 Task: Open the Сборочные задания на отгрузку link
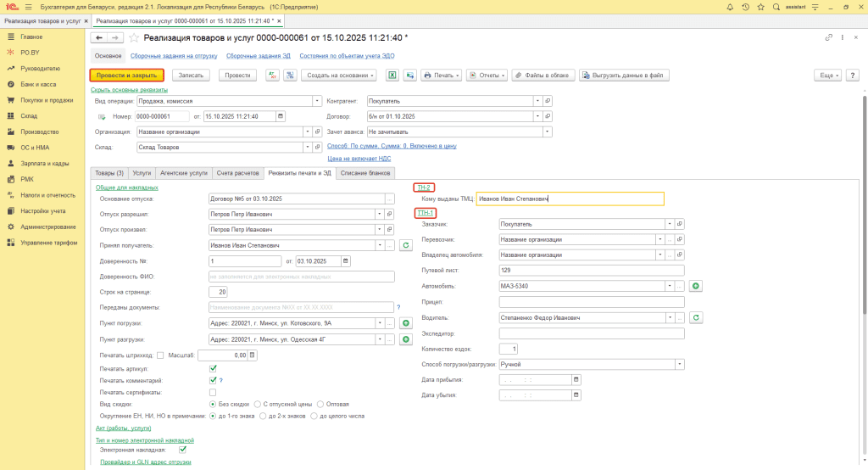[x=174, y=55]
